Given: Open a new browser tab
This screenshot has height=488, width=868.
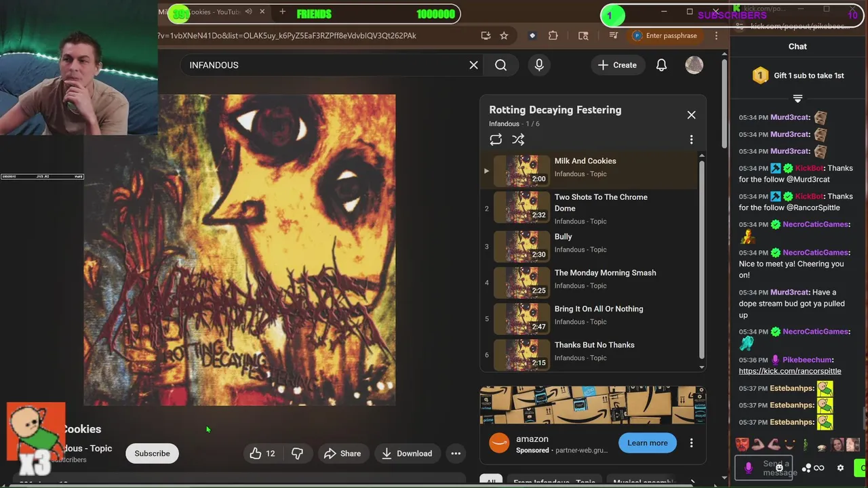Looking at the screenshot, I should [x=282, y=12].
